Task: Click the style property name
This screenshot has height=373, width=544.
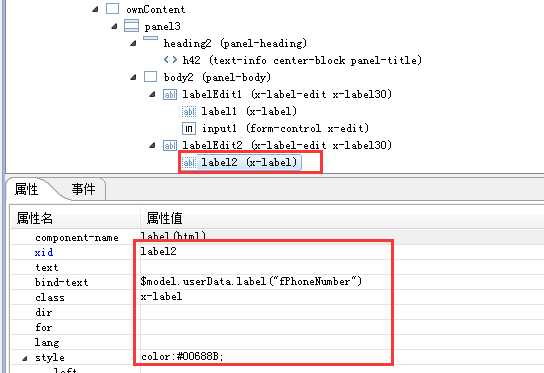Action: (50, 357)
